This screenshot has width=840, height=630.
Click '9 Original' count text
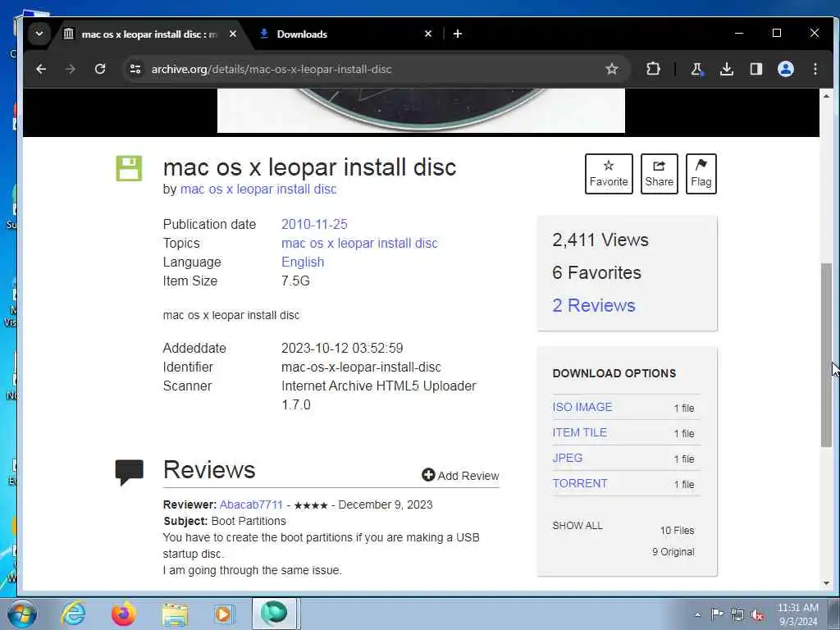[673, 552]
